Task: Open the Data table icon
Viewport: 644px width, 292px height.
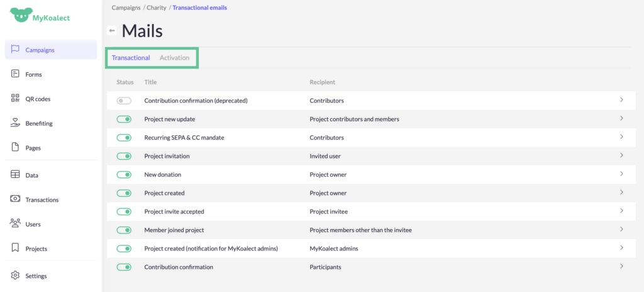Action: point(16,175)
